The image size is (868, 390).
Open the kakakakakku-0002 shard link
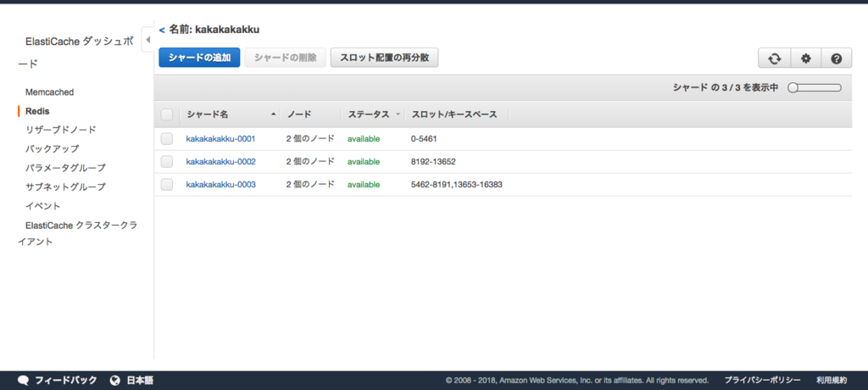(x=221, y=162)
